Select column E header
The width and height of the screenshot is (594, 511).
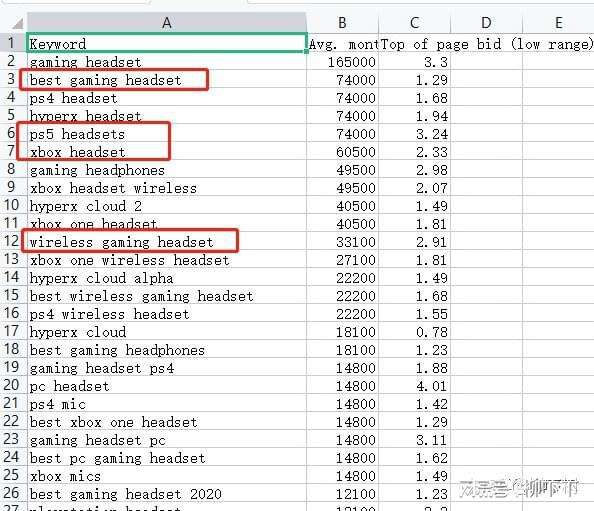(558, 23)
